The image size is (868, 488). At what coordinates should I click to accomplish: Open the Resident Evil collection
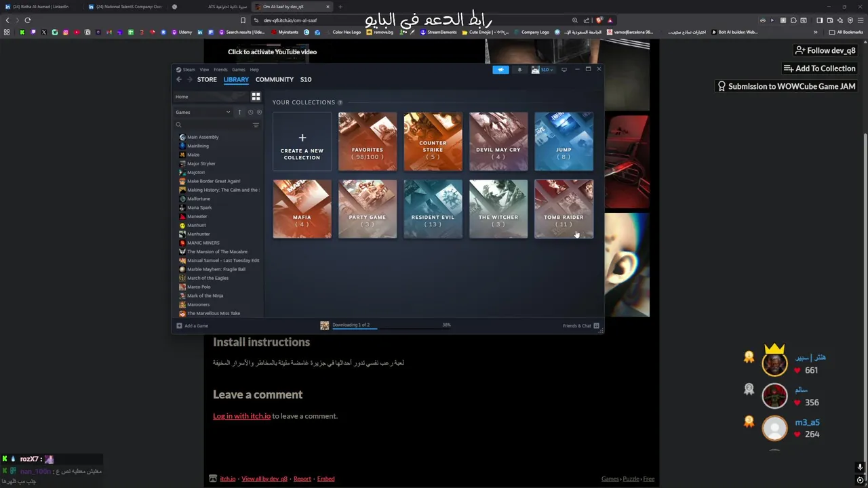point(433,209)
